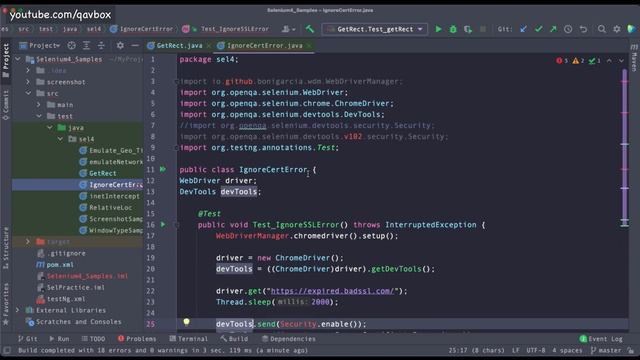Expand all icon in Project panel header
Screen dimensions: 640x360
87,46
